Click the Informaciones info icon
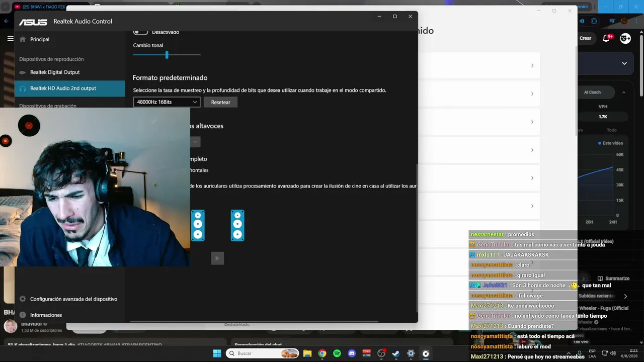Image resolution: width=644 pixels, height=362 pixels. (x=23, y=315)
